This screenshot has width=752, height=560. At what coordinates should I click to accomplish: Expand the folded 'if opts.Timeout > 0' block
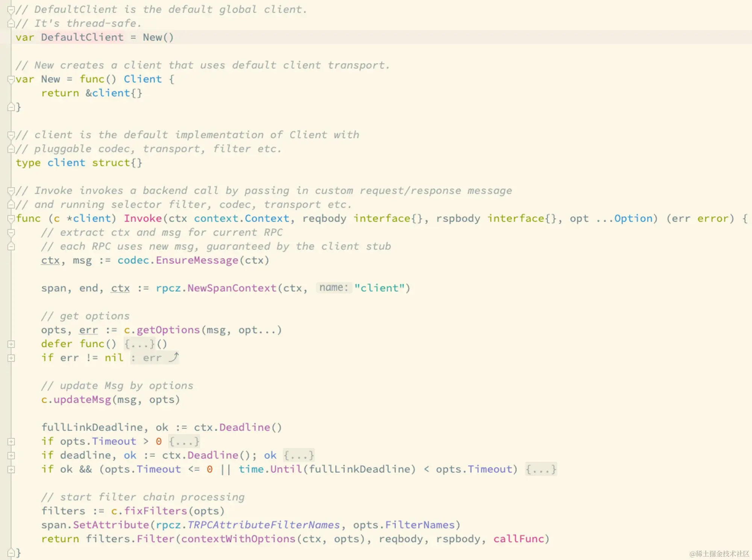11,442
